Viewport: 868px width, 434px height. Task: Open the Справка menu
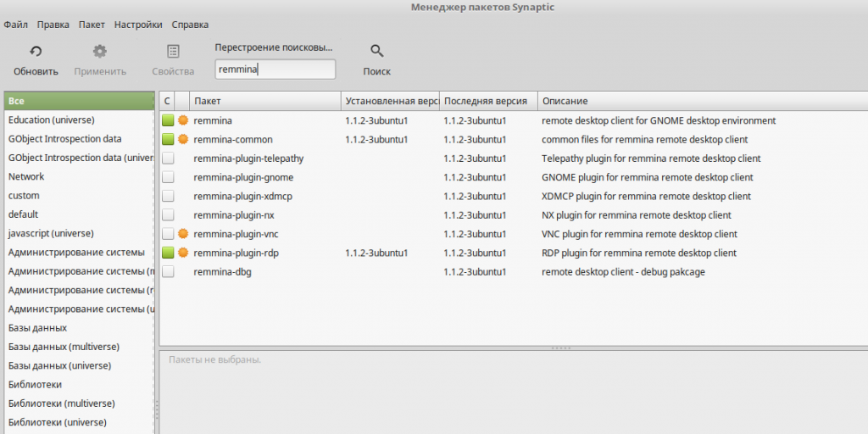point(190,25)
